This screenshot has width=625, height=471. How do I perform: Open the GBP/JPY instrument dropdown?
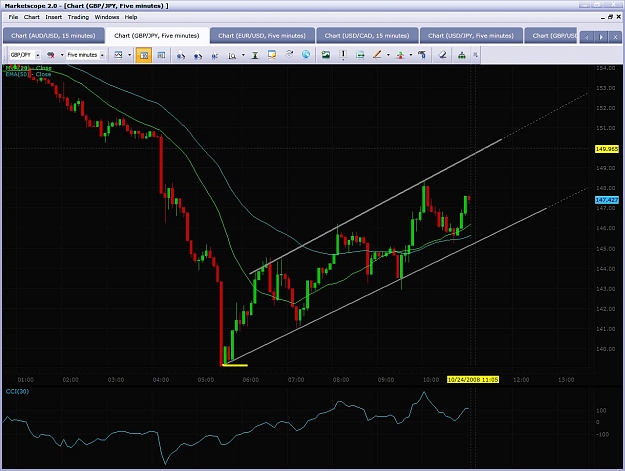(x=37, y=55)
